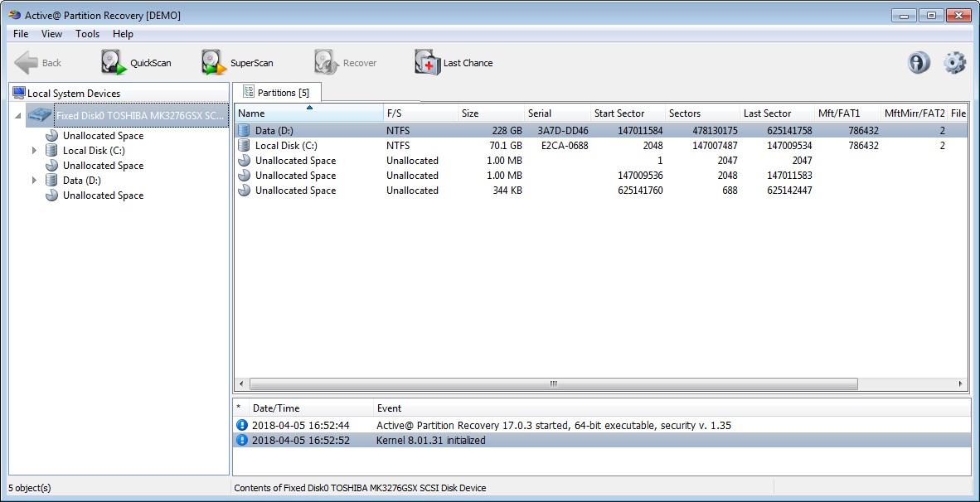Screen dimensions: 980x502
Task: Click the info icon of the 16:52:44 log entry
Action: [x=242, y=425]
